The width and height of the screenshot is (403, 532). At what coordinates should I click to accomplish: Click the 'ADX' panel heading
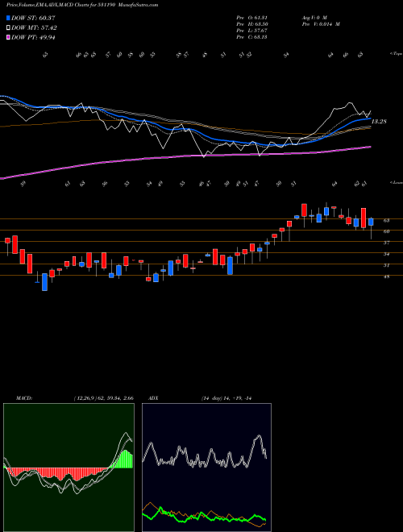pyautogui.click(x=153, y=398)
